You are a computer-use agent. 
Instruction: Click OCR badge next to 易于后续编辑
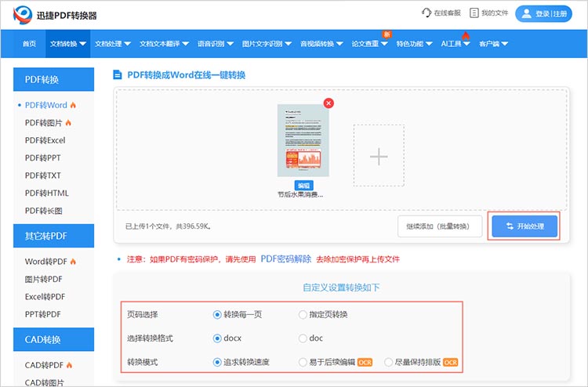pos(365,362)
